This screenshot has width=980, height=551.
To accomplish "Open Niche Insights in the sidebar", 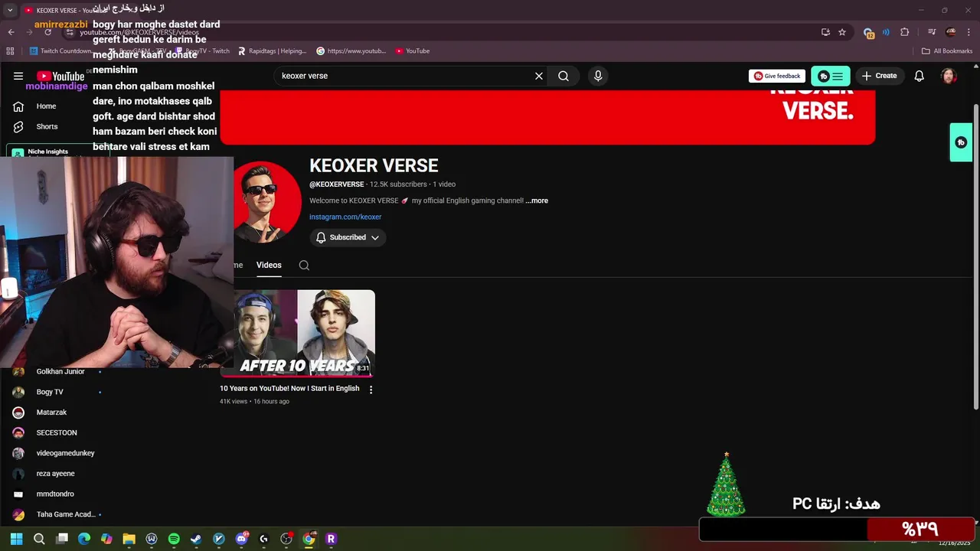I will coord(47,152).
